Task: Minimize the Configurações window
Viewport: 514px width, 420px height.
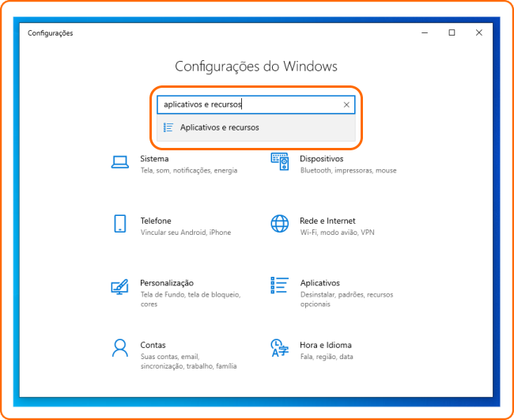Action: click(x=425, y=32)
